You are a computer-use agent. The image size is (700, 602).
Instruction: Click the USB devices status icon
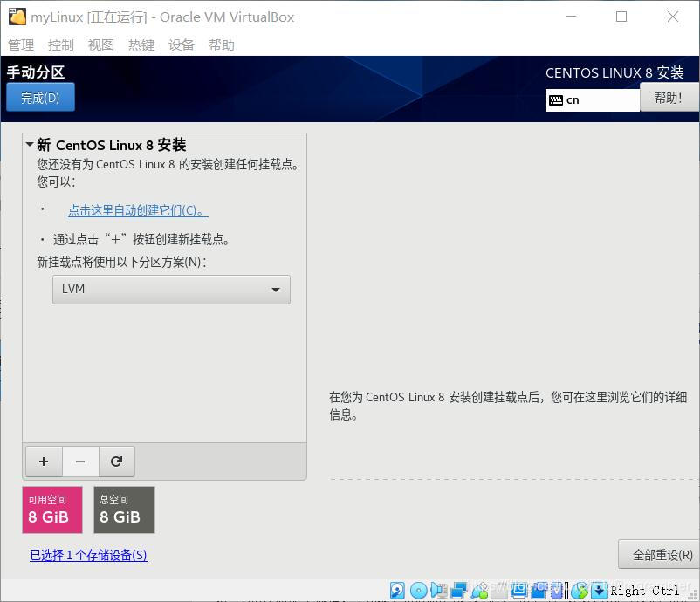[479, 591]
